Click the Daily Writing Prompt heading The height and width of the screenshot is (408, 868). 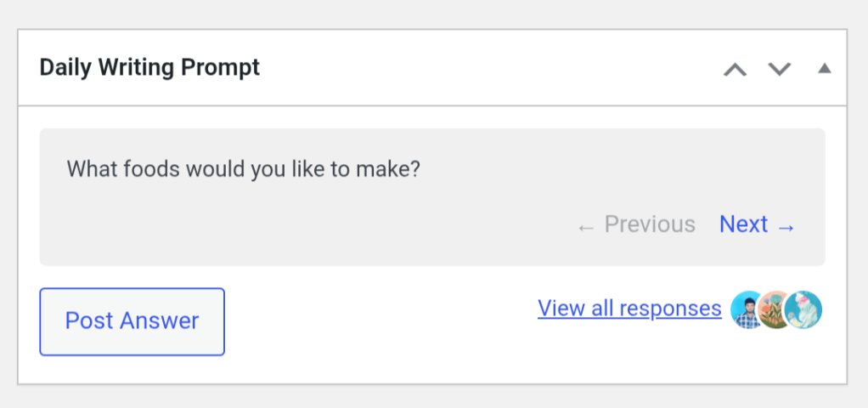(x=149, y=68)
